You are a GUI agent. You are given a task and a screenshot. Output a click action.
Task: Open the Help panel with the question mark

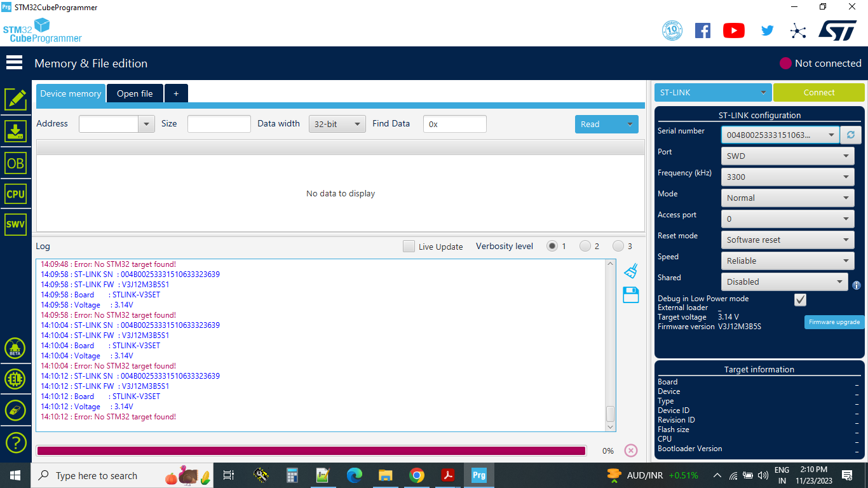(x=15, y=442)
